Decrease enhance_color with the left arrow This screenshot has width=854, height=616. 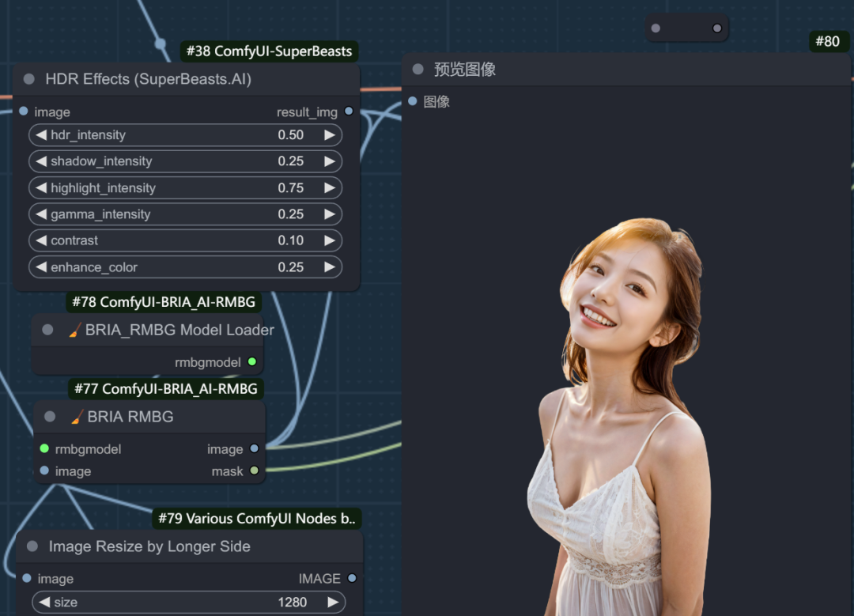pyautogui.click(x=41, y=266)
